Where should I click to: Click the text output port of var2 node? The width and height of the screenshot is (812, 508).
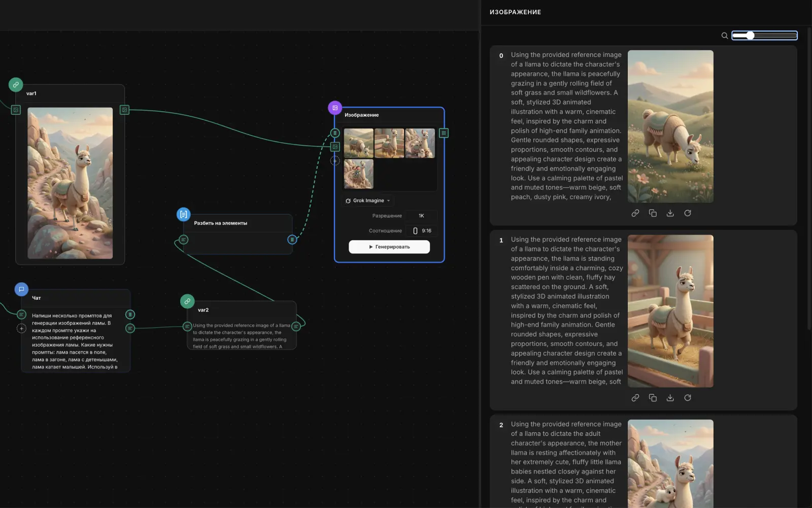296,326
